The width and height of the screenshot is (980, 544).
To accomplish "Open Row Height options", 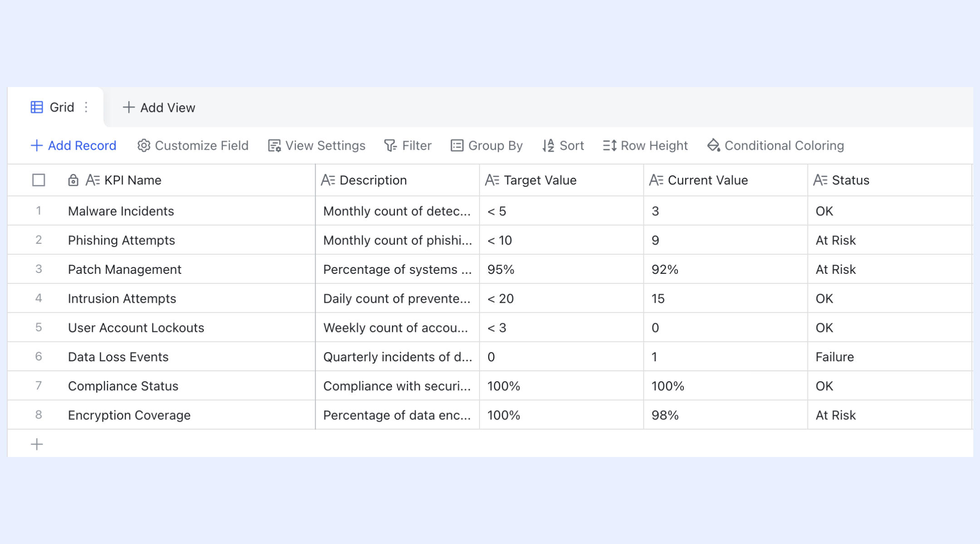I will 645,146.
